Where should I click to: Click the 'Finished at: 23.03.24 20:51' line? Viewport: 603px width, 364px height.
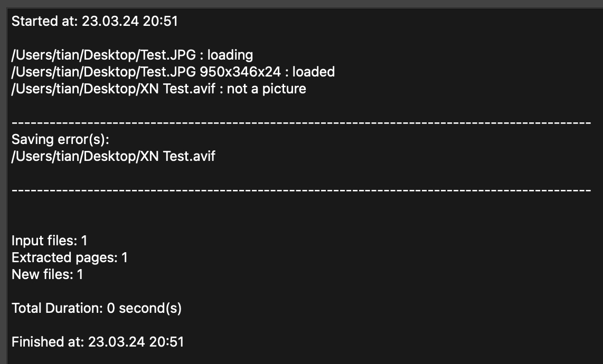point(97,342)
